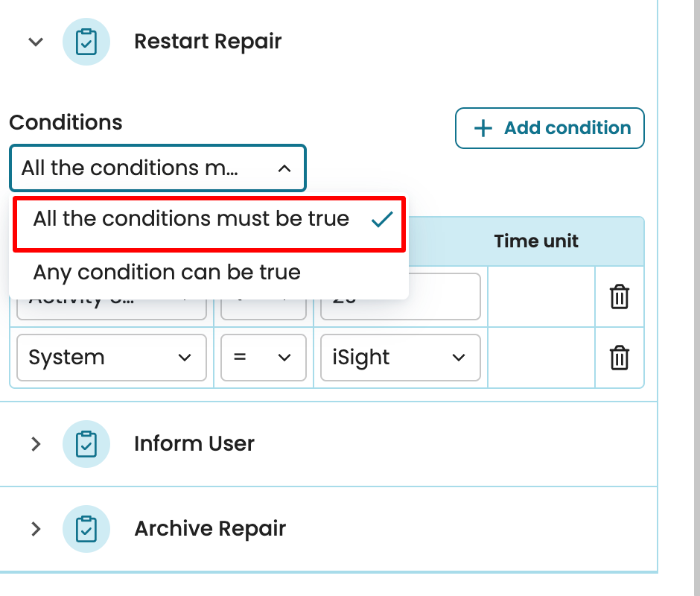
Task: Click the Time unit column header
Action: click(536, 241)
